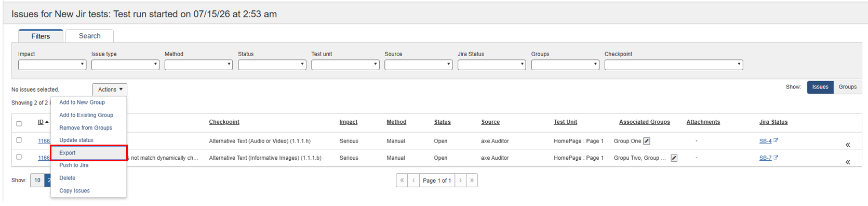This screenshot has height=206, width=868.
Task: Open issue ID link in Audio or Video row
Action: click(44, 141)
